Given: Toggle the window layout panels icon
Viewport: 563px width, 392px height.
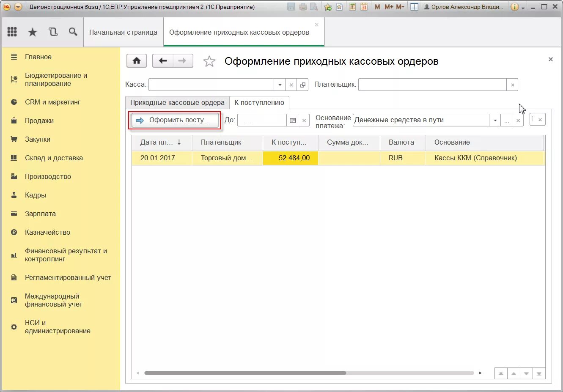Looking at the screenshot, I should point(415,7).
